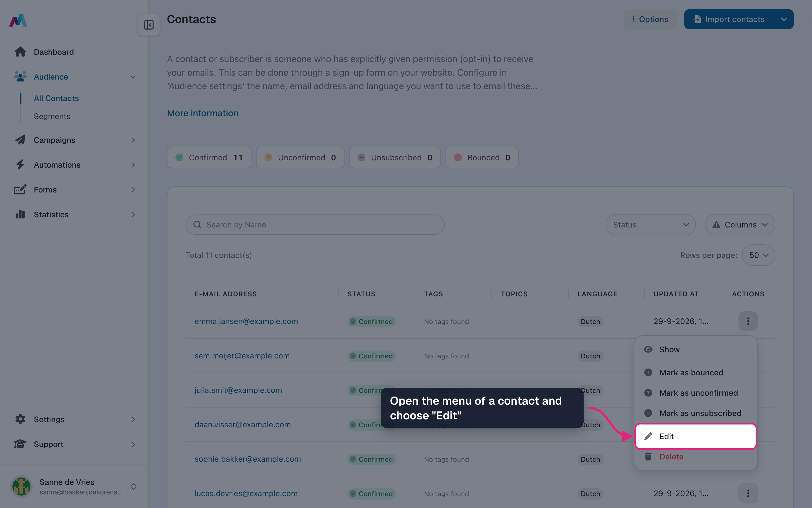This screenshot has height=508, width=812.
Task: Go to Segments in sidebar
Action: (52, 116)
